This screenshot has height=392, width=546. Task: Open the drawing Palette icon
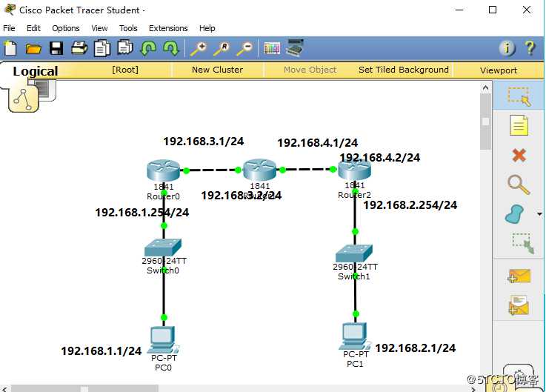click(272, 48)
